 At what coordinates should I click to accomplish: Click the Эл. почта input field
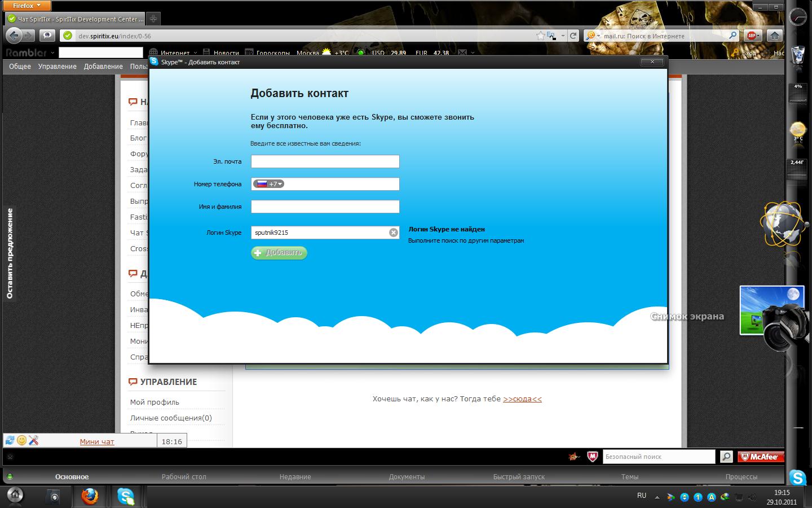[x=325, y=161]
